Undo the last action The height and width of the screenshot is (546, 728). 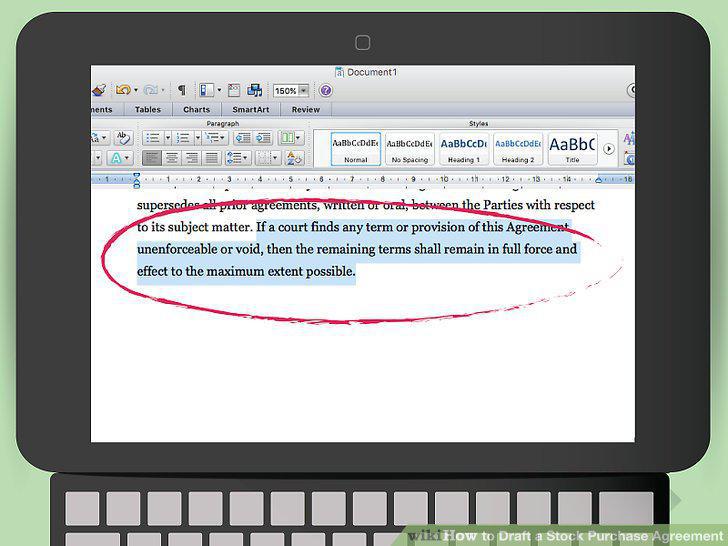pyautogui.click(x=123, y=90)
